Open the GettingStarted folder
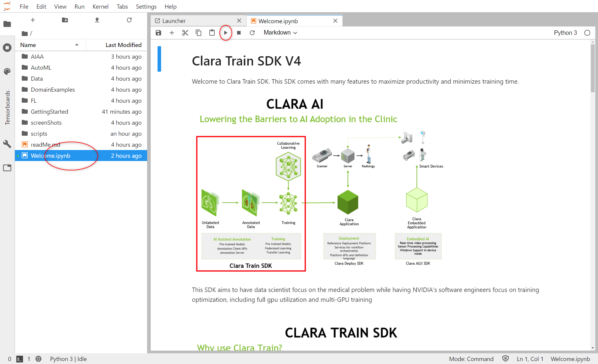Screen dimensions: 598x364 pyautogui.click(x=49, y=112)
